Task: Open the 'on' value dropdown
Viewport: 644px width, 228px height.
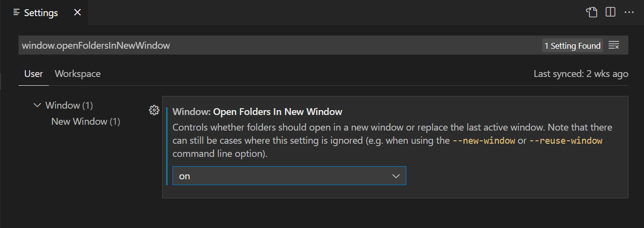Action: point(289,176)
